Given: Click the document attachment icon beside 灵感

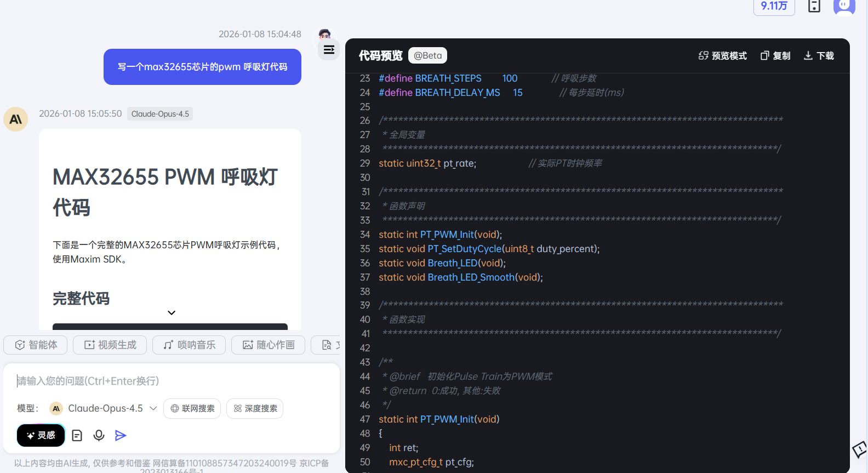Looking at the screenshot, I should [77, 435].
